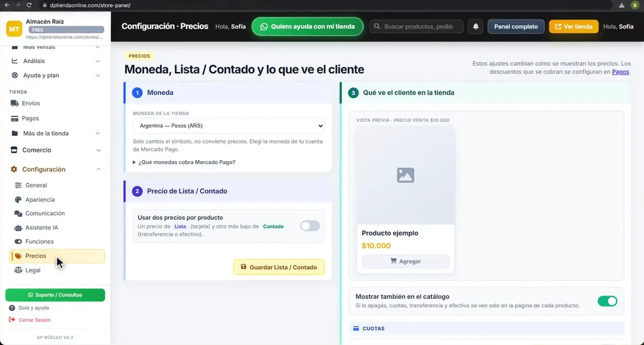Click the Agregar button on example product
This screenshot has width=644, height=345.
(x=406, y=261)
